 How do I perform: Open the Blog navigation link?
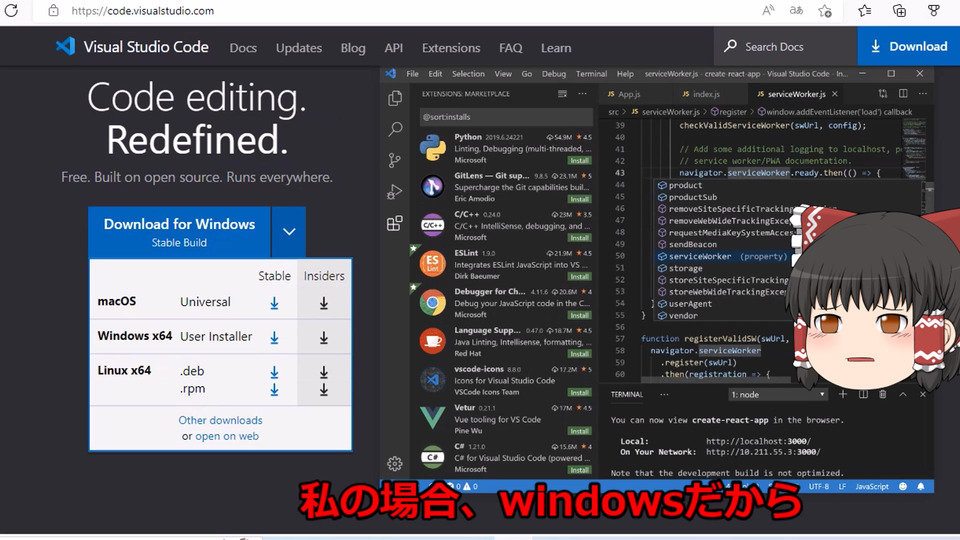(x=353, y=48)
